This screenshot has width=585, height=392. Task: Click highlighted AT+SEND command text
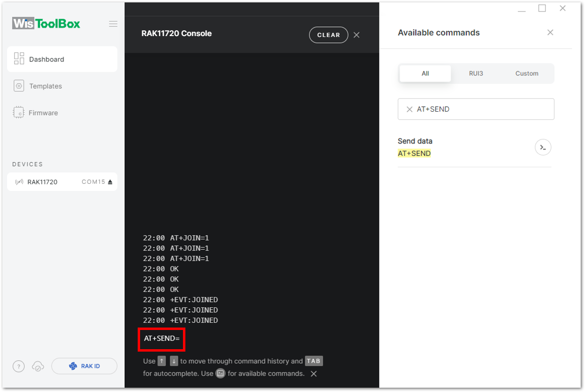(x=414, y=153)
